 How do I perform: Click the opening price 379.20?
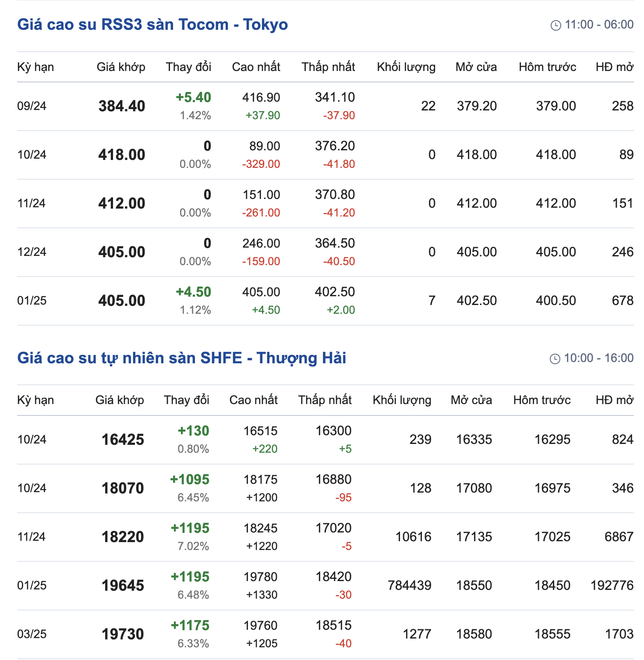[477, 106]
